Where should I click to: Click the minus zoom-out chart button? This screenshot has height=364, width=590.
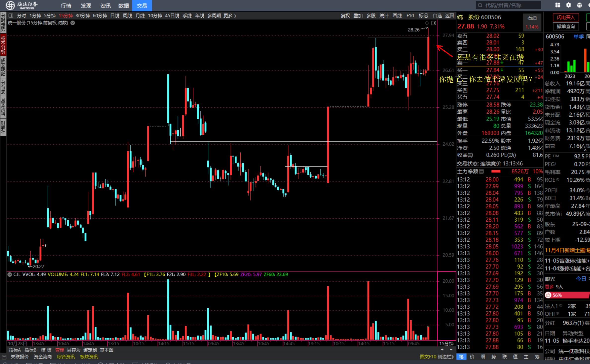point(451,350)
